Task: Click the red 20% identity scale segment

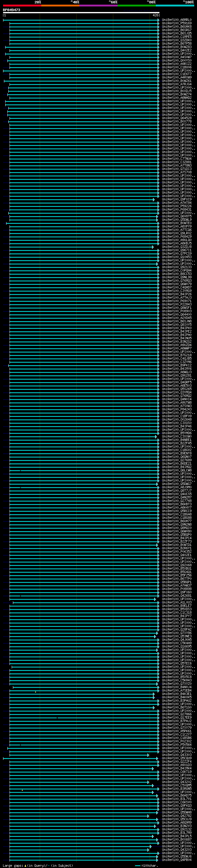Action: pyautogui.click(x=22, y=6)
